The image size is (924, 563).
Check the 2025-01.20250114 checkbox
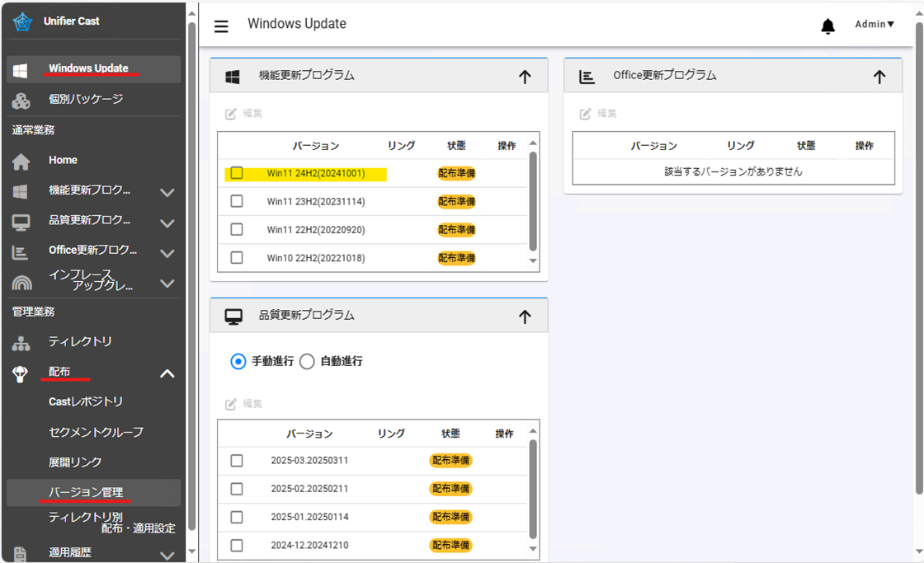(x=237, y=517)
